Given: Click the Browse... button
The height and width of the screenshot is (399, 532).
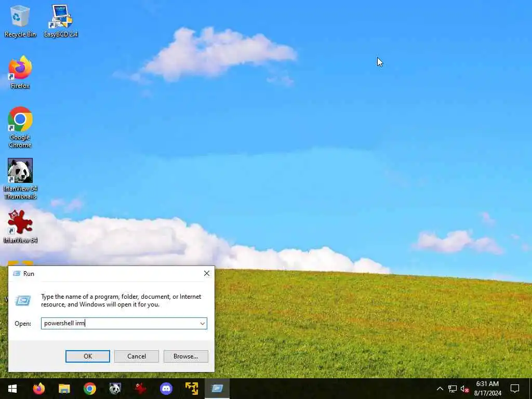Looking at the screenshot, I should 185,356.
